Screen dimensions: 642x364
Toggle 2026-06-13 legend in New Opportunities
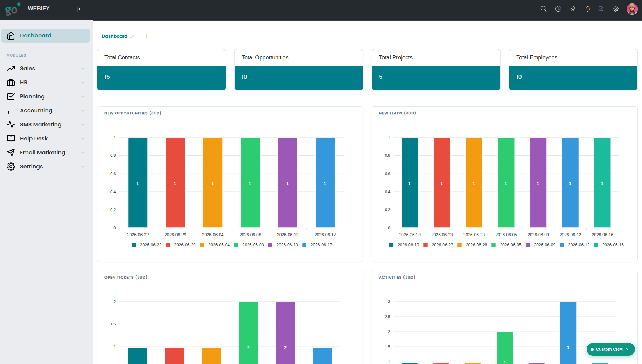pos(283,245)
